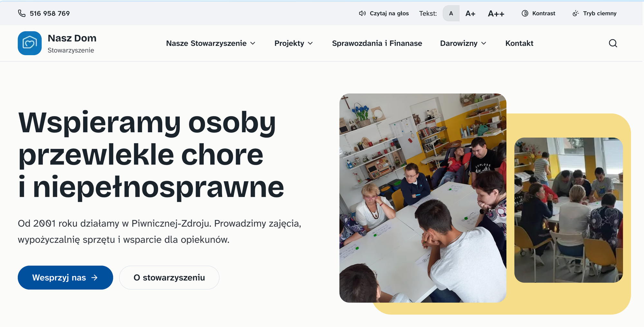Viewport: 644px width, 327px height.
Task: Open O stowarzyszeniu page
Action: click(x=169, y=278)
